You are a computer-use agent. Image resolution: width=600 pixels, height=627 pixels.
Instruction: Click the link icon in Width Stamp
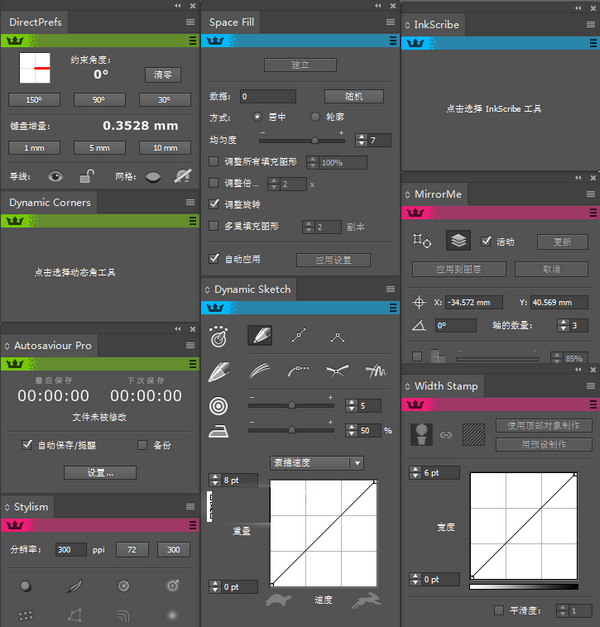446,434
